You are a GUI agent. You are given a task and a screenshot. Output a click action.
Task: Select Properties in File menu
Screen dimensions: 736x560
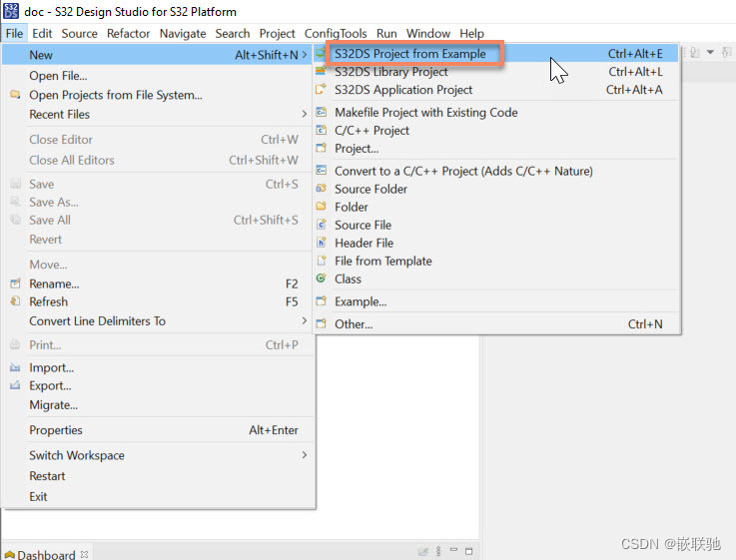coord(158,430)
